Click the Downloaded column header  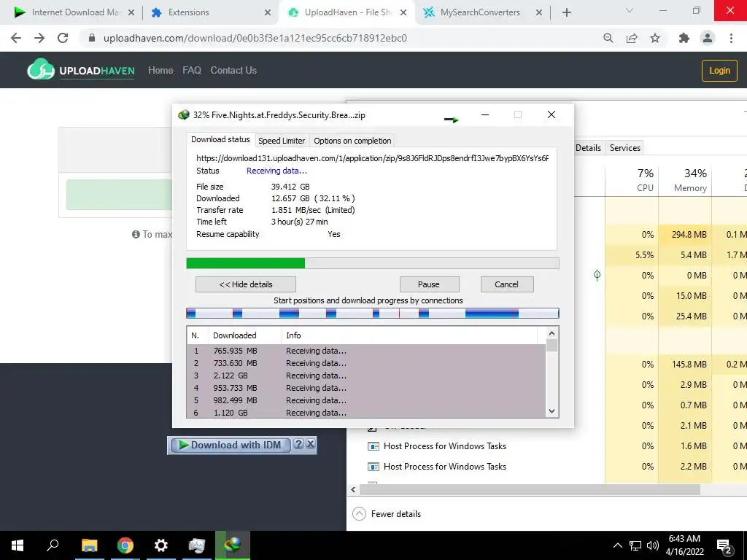[245, 335]
